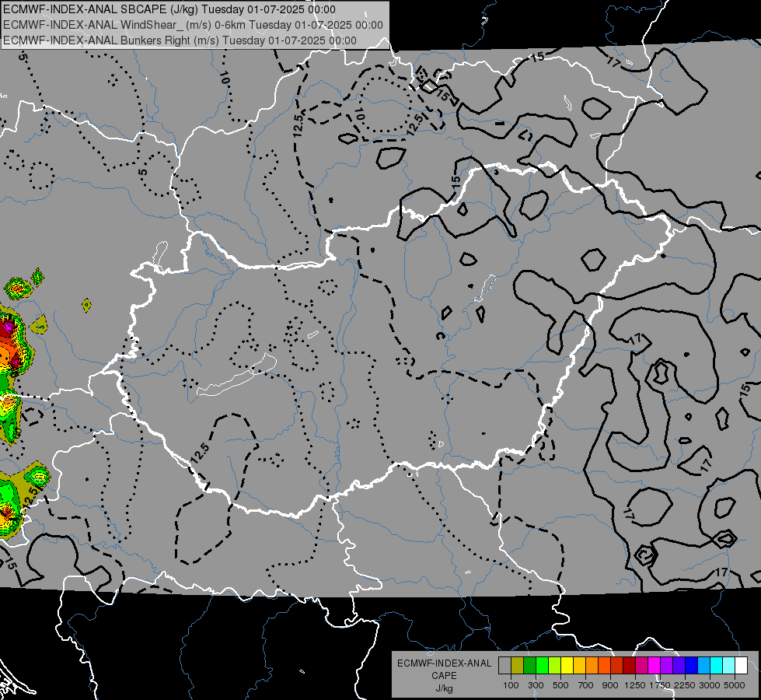Choose the 2250 tick label in legend

[x=685, y=685]
